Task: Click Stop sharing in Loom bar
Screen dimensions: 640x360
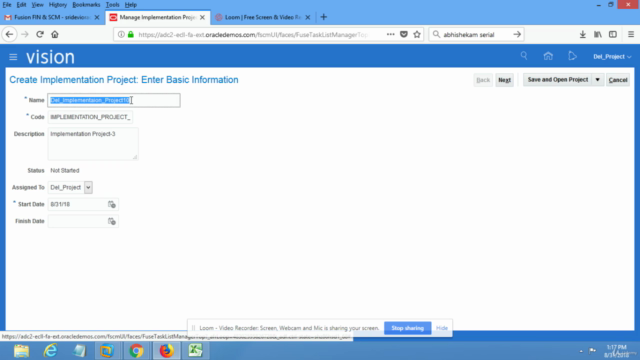Action: (x=407, y=328)
